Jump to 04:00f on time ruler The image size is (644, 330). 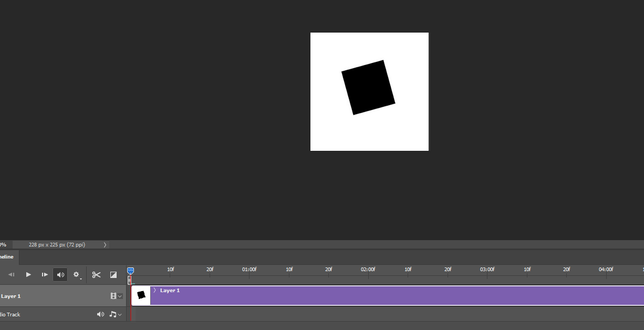pos(606,270)
